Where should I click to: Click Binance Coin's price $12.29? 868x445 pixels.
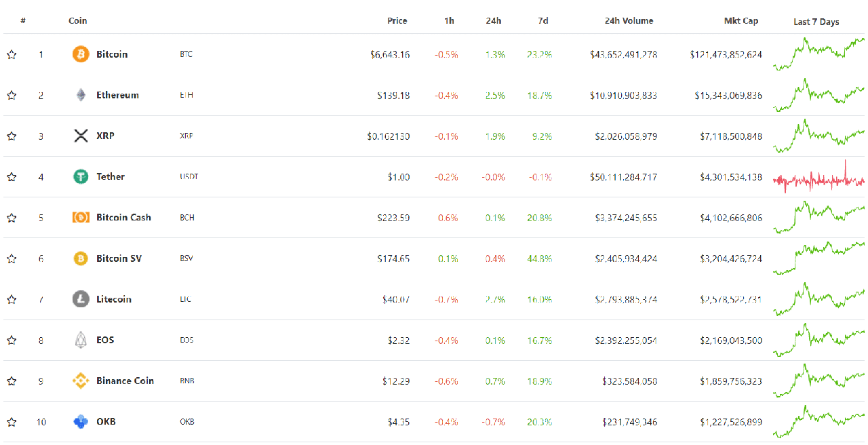click(x=396, y=381)
